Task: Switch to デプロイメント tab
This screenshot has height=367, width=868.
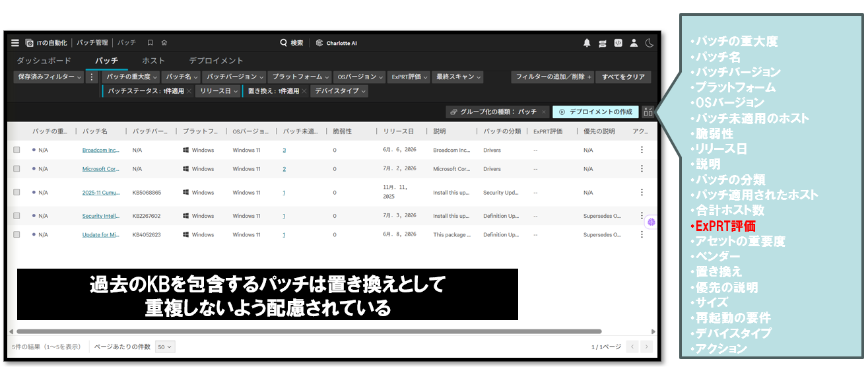Action: [x=216, y=61]
